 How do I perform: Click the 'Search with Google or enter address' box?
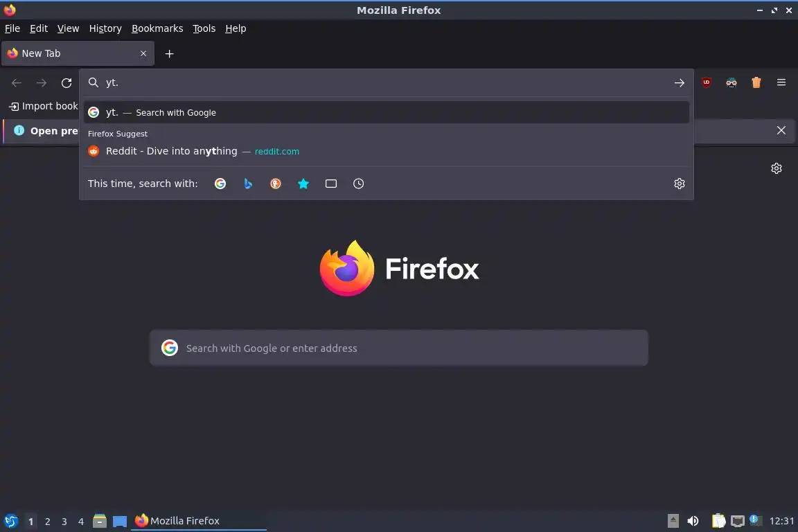pyautogui.click(x=398, y=348)
